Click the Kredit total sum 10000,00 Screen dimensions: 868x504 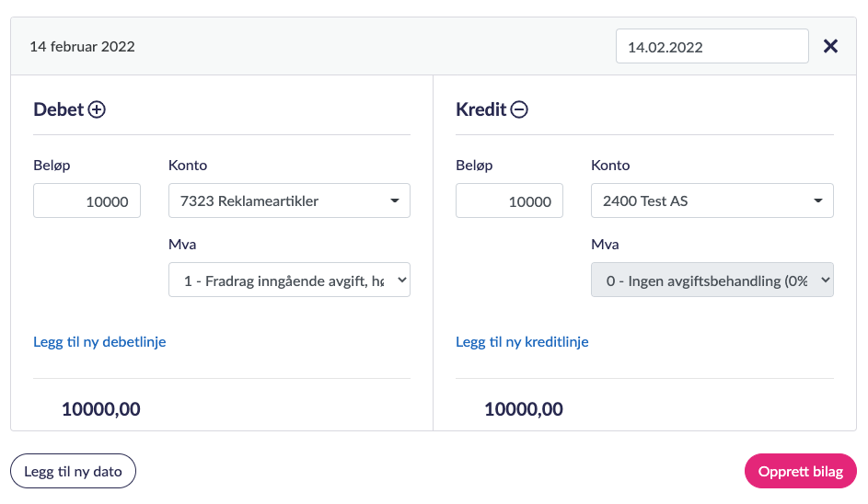[x=524, y=409]
